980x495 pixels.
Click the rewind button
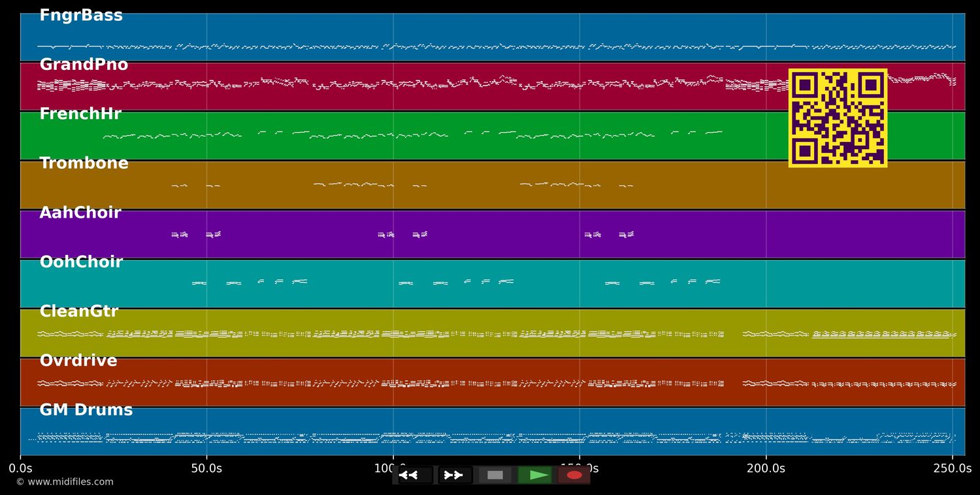(414, 475)
